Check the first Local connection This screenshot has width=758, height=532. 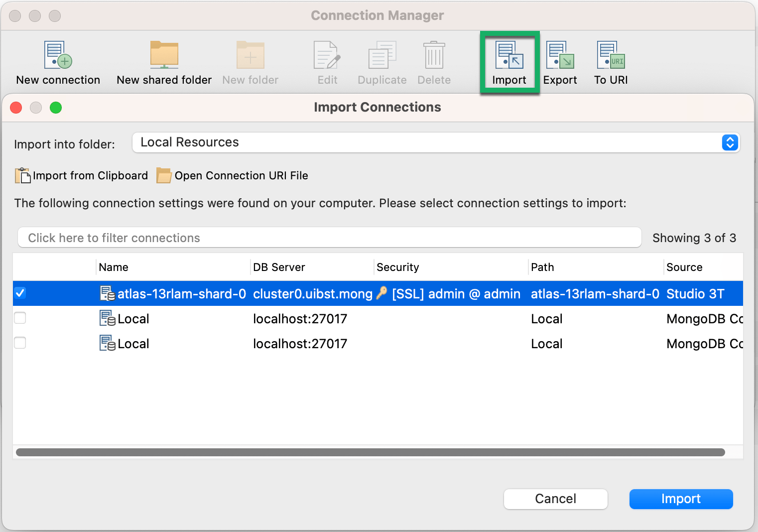(x=20, y=318)
